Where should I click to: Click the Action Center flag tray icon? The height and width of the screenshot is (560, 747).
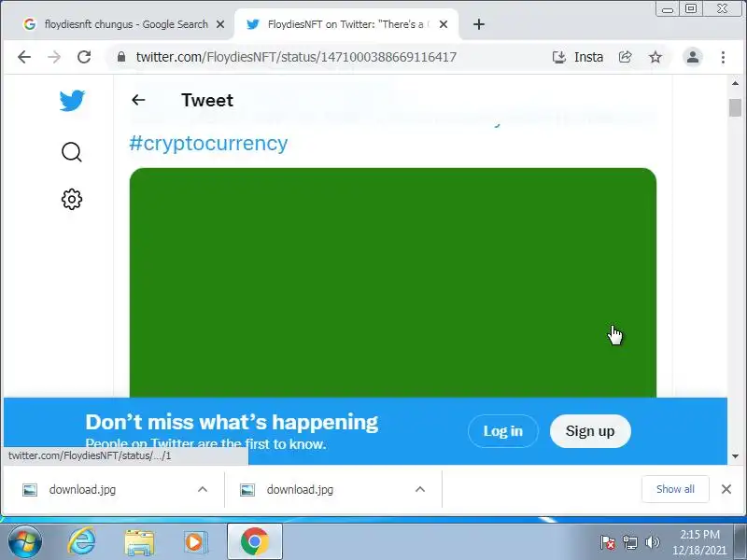point(608,542)
